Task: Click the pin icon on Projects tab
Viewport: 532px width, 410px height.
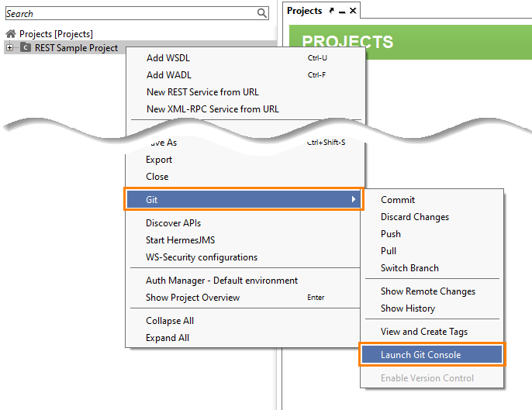Action: [x=332, y=11]
